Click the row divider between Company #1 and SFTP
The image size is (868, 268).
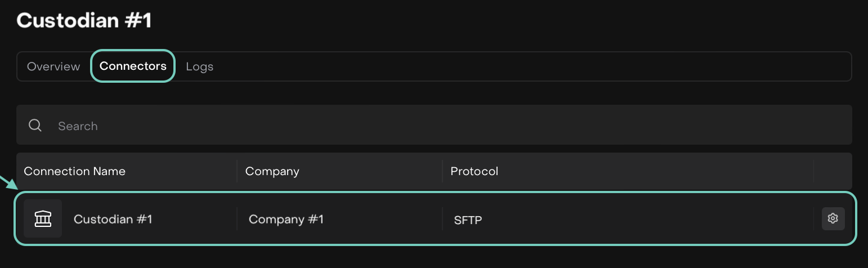(442, 219)
